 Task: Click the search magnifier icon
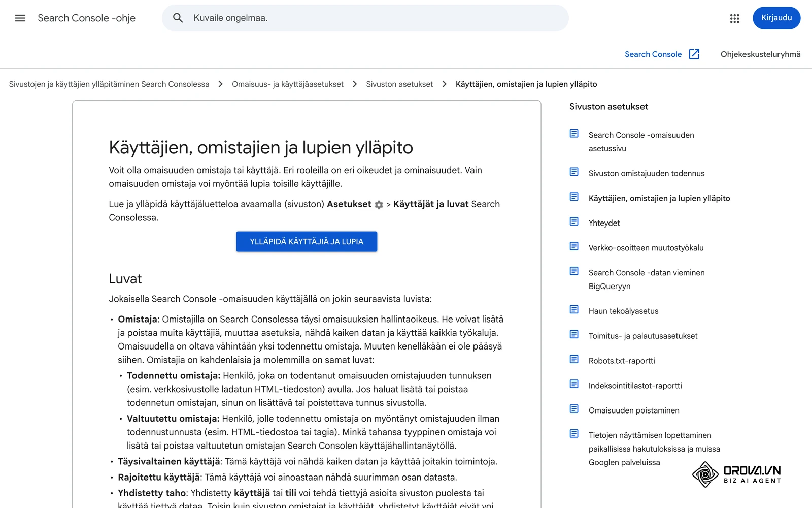tap(178, 18)
